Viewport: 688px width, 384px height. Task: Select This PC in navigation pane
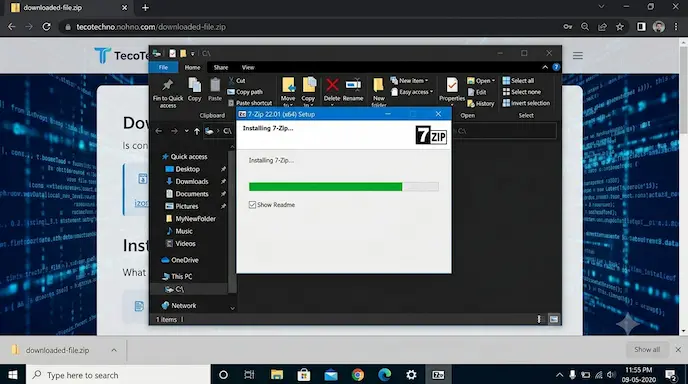coord(177,276)
